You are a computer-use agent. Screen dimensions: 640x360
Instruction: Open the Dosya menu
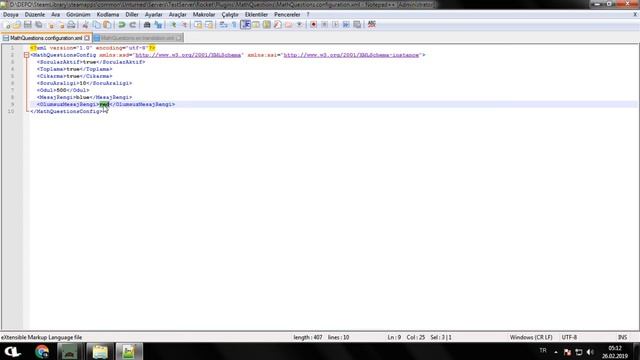(11, 14)
